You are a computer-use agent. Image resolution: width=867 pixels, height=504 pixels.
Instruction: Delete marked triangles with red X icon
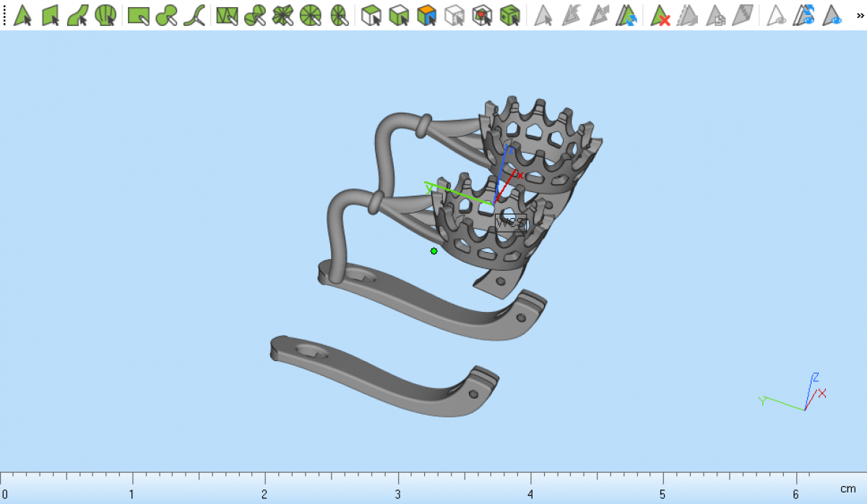point(660,15)
